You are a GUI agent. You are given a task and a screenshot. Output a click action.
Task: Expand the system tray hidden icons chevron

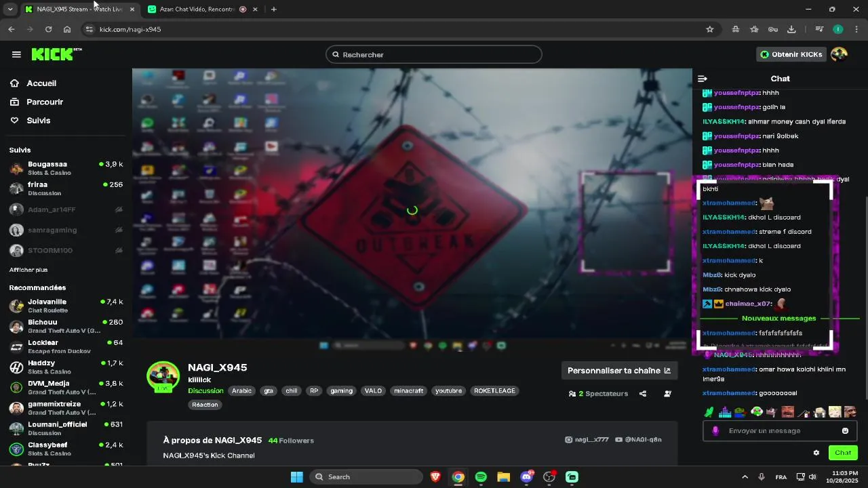click(745, 477)
